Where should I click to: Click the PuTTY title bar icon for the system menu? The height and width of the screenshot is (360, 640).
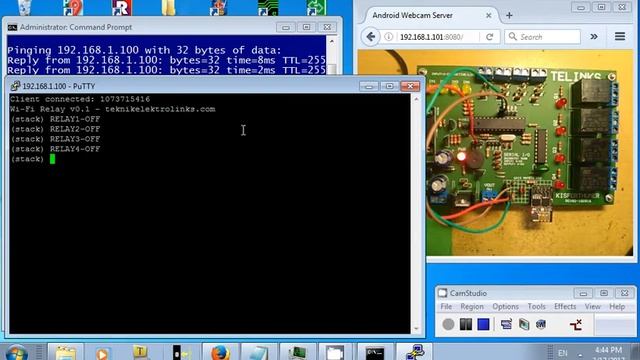(x=16, y=86)
